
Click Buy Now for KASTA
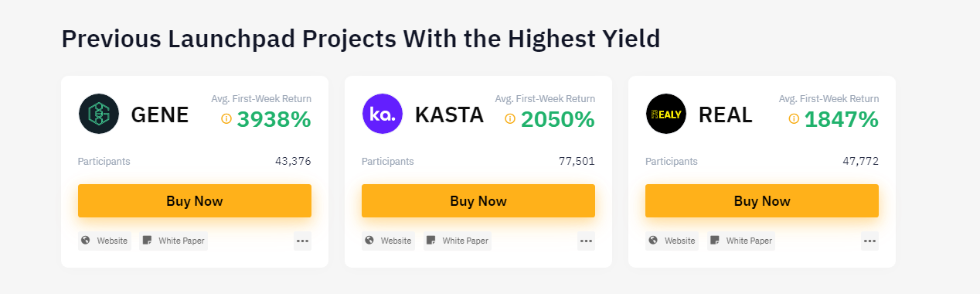click(478, 201)
